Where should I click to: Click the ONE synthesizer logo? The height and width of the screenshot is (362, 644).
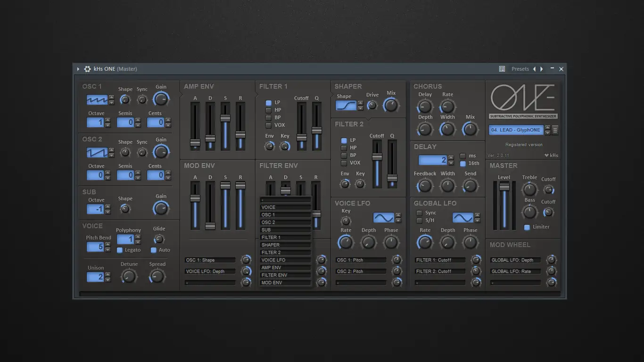point(523,101)
